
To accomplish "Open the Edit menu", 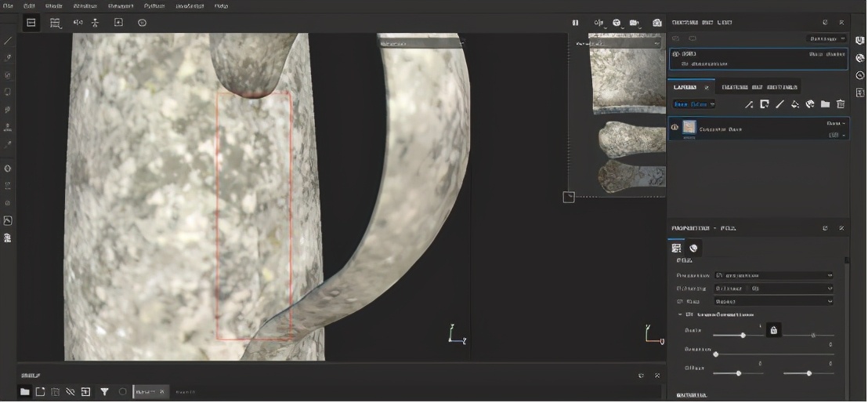I will [x=29, y=6].
